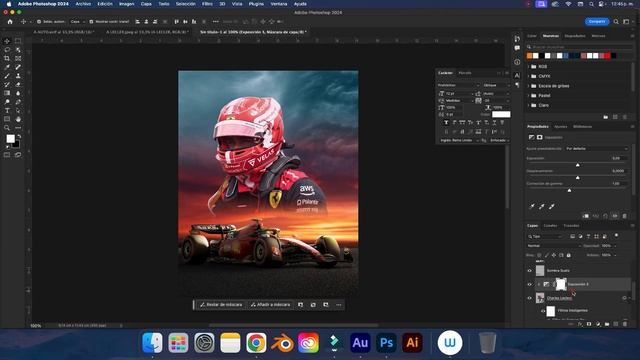Select the Move tool in toolbox
Screen dimensions: 640x360
(x=7, y=41)
